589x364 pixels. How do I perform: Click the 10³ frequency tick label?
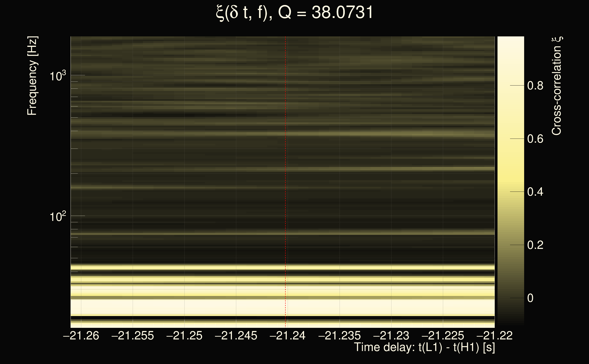(58, 76)
